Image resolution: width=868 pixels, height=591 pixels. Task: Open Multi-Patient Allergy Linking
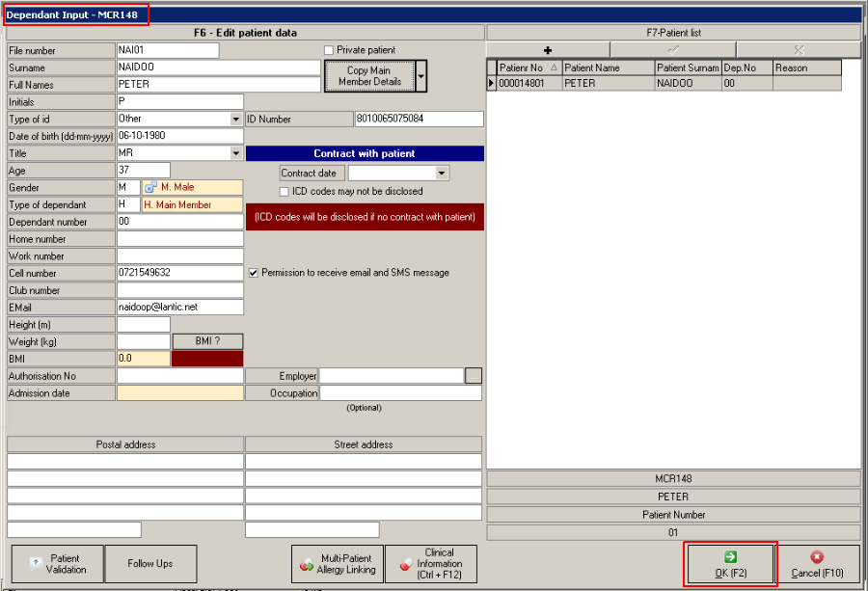[x=337, y=564]
